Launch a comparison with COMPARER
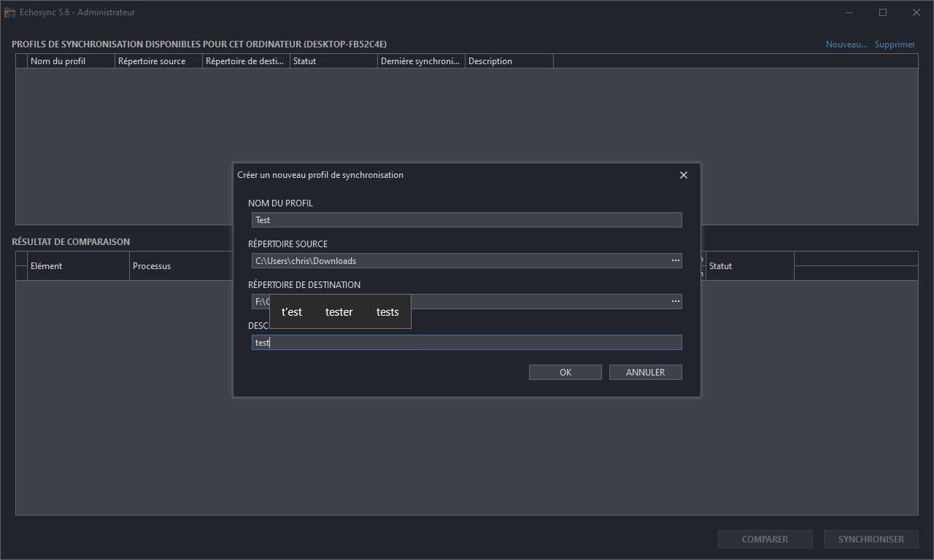This screenshot has width=934, height=560. click(765, 539)
